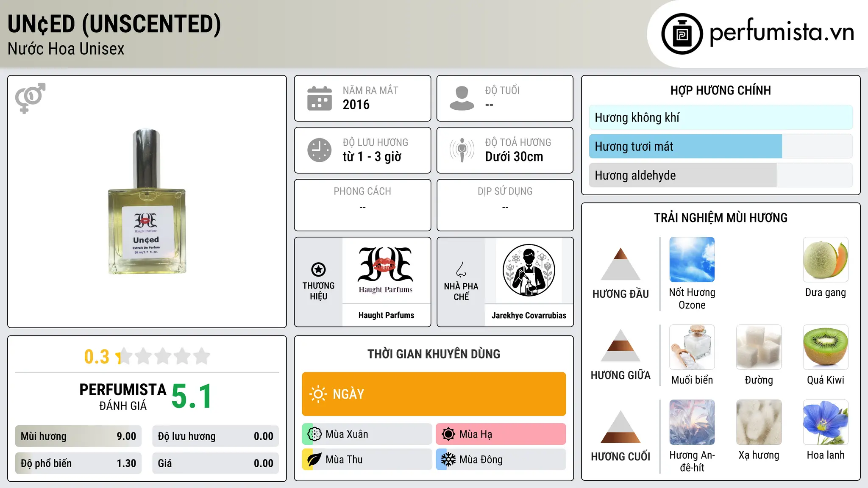The width and height of the screenshot is (868, 488).
Task: Click the Phong cách label
Action: click(362, 191)
